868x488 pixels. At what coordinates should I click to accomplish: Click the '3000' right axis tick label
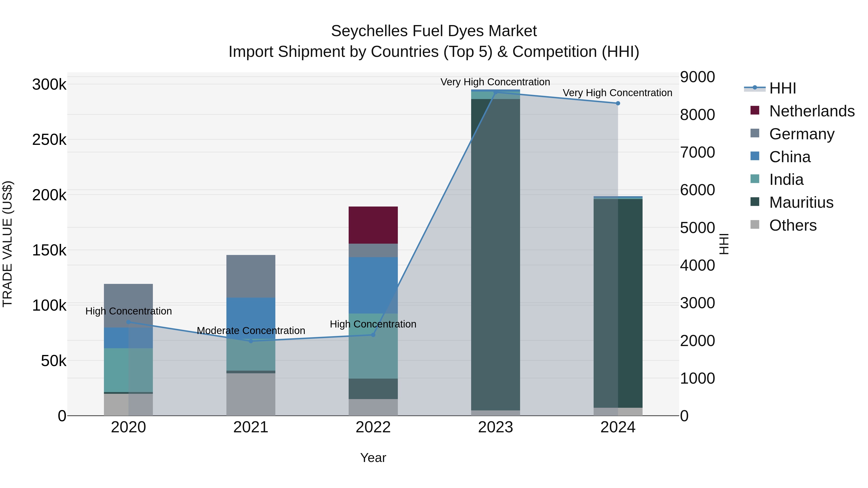tap(698, 303)
